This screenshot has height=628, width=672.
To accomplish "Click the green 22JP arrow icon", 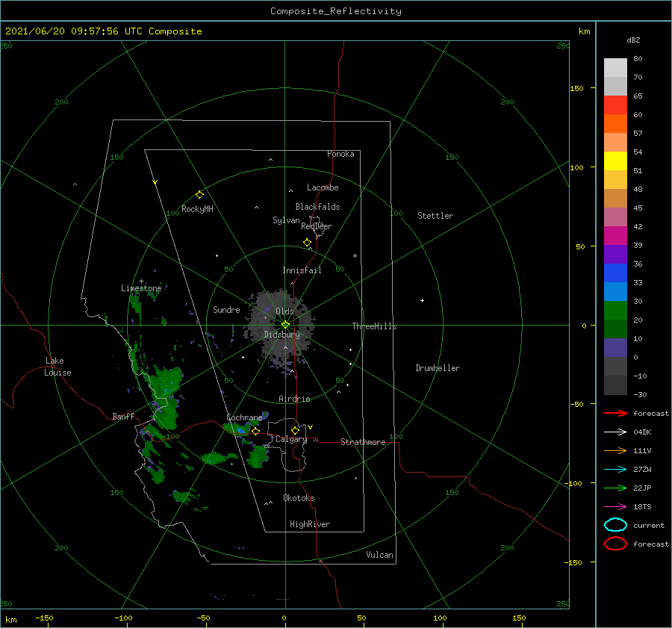I will coord(615,488).
